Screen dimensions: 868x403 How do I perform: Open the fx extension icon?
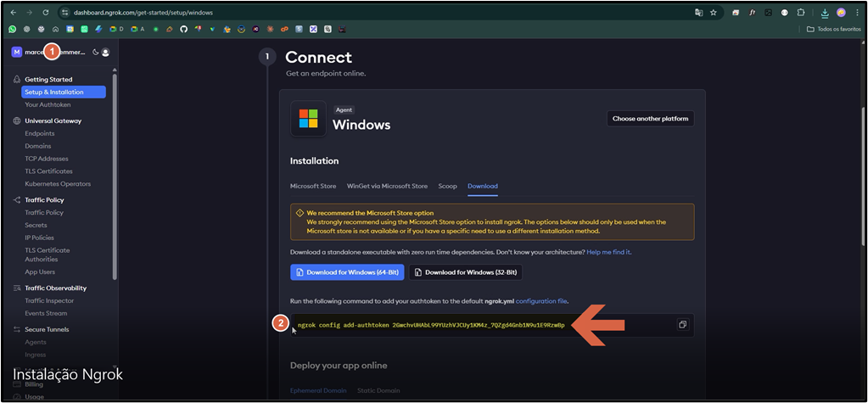tap(753, 12)
